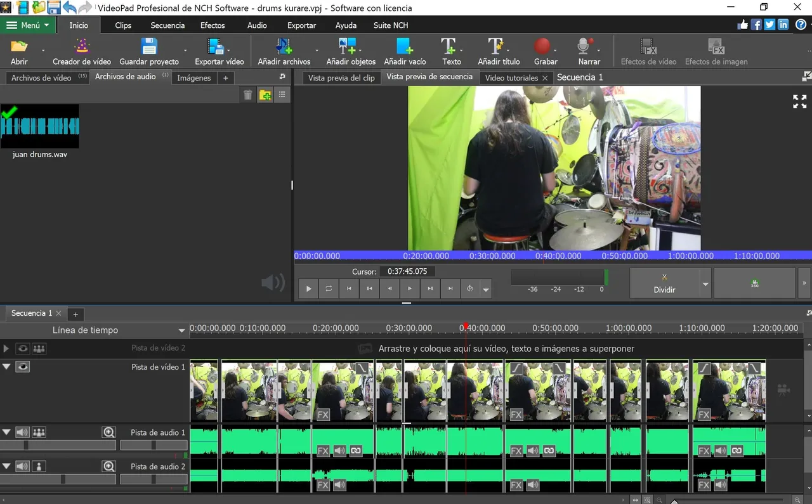Collapse Pista de audio 2 track
The width and height of the screenshot is (812, 504).
tap(6, 467)
